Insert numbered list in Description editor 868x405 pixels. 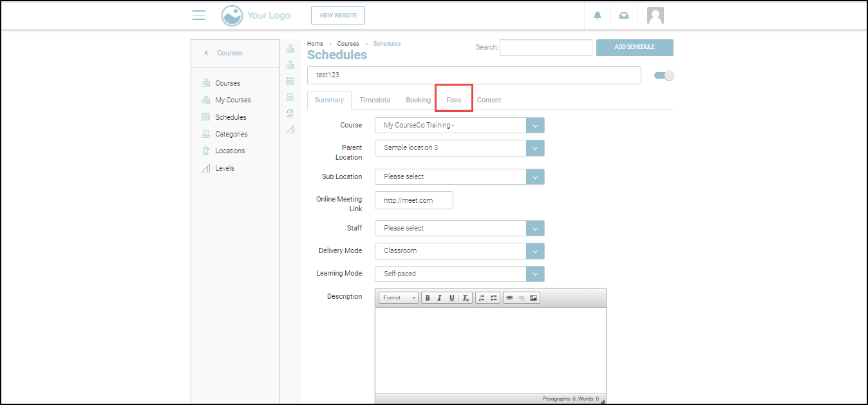(482, 298)
